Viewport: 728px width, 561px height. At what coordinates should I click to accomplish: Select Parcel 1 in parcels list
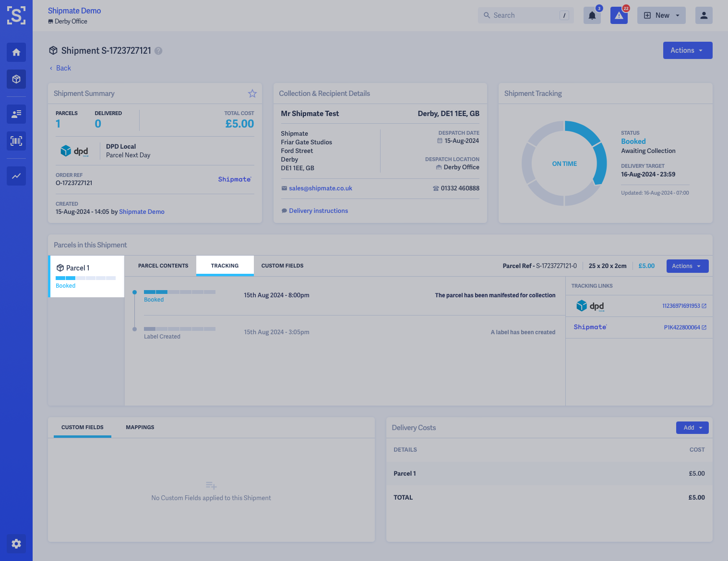(87, 276)
